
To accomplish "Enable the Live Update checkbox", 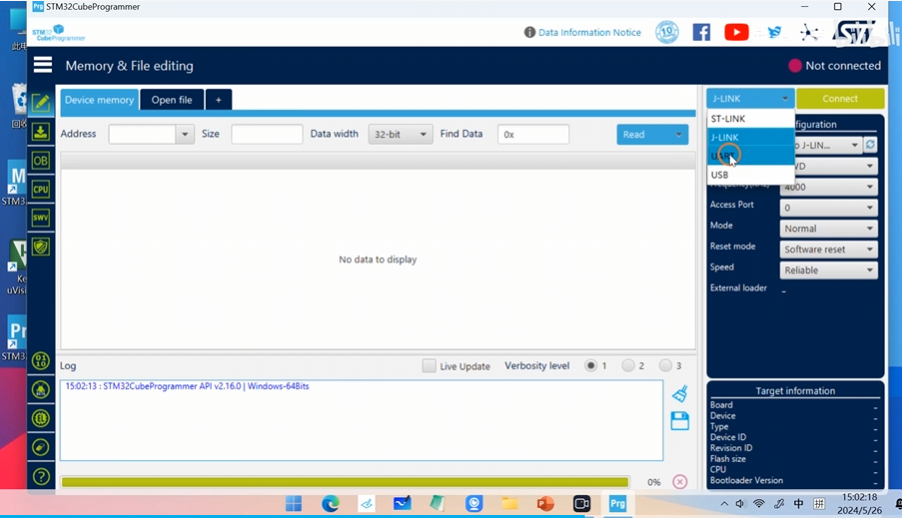I will click(429, 366).
